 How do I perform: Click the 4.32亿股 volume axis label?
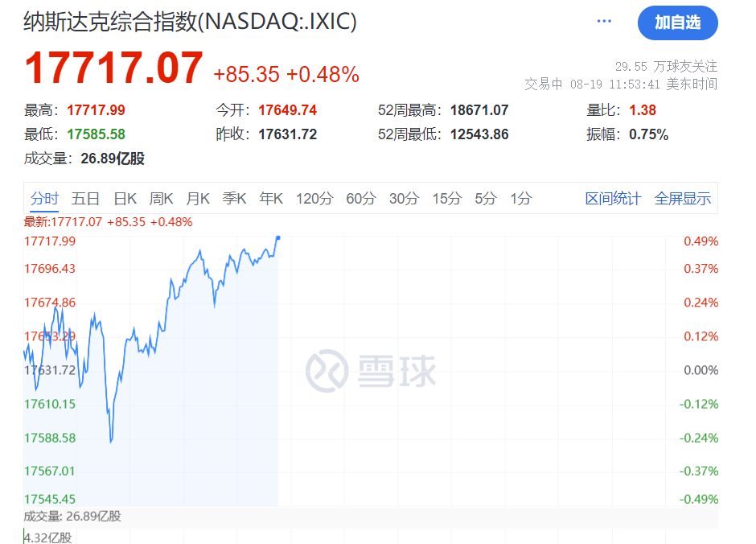point(47,538)
